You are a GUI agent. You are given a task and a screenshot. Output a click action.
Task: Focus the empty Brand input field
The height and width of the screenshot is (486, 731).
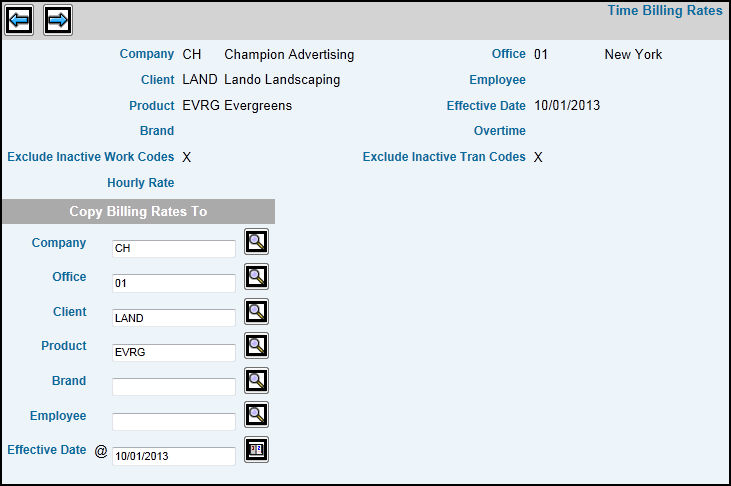pyautogui.click(x=174, y=387)
